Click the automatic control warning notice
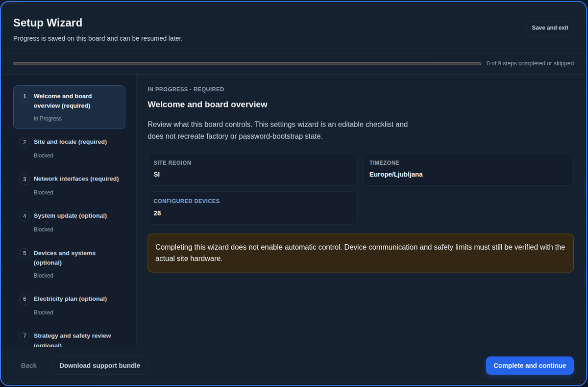 coord(361,253)
